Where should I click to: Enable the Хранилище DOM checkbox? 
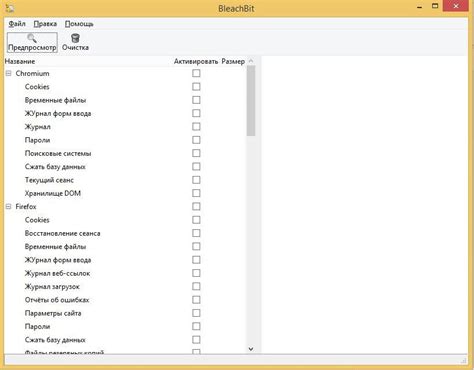point(196,193)
